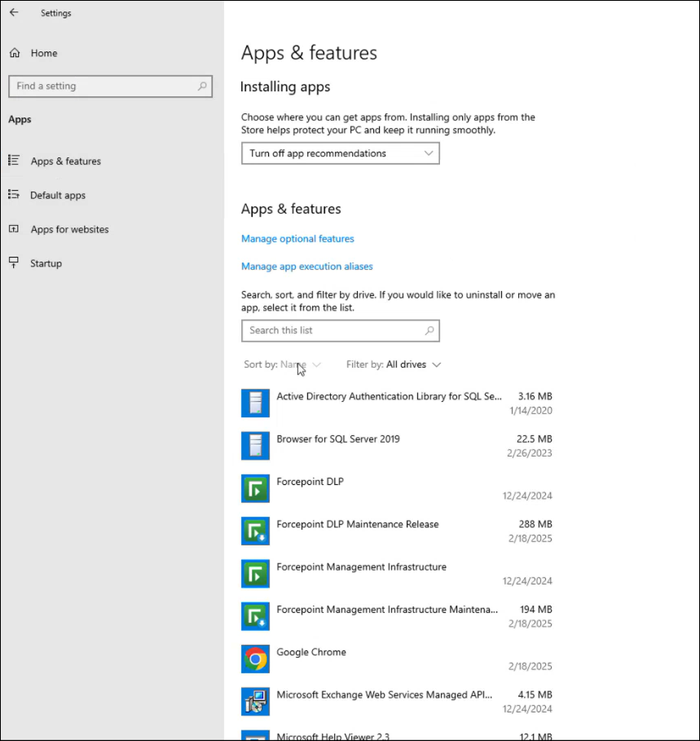The width and height of the screenshot is (700, 741).
Task: Click the Forcepoint DLP Maintenance Release icon
Action: tap(255, 531)
